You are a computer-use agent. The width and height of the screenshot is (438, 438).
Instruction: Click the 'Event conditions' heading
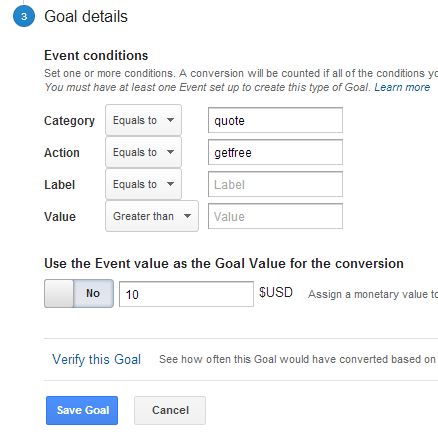tap(96, 55)
